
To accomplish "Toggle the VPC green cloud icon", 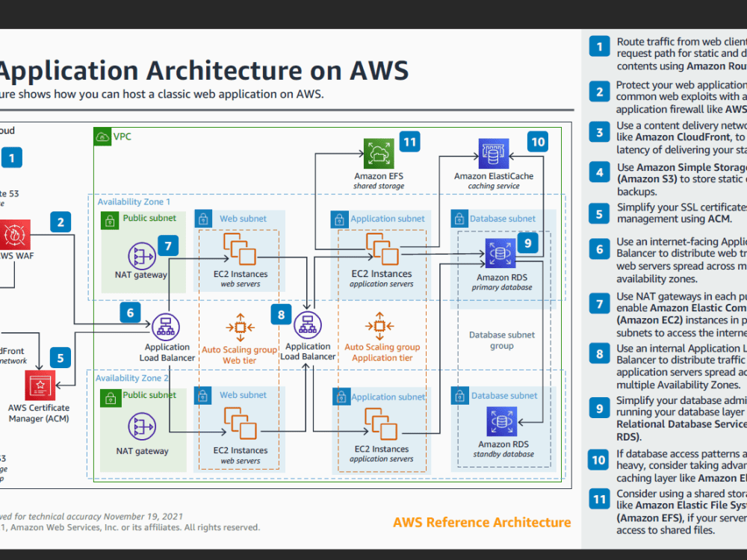I will (x=102, y=137).
